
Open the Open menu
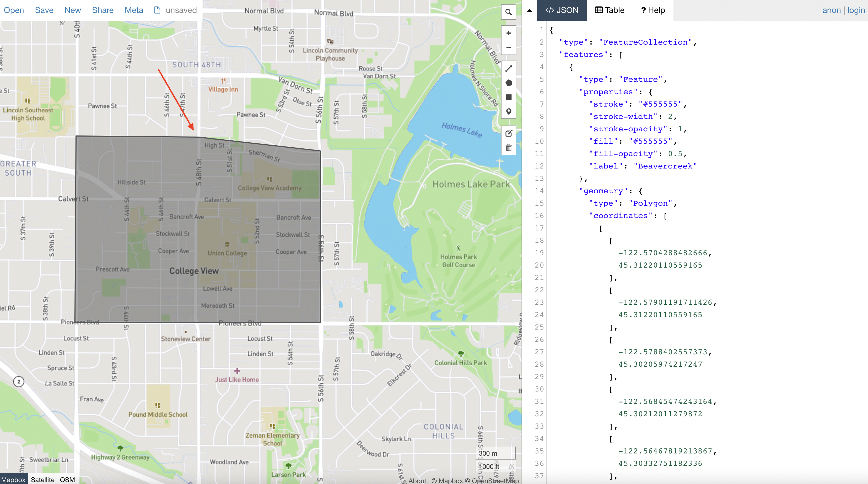pyautogui.click(x=14, y=10)
